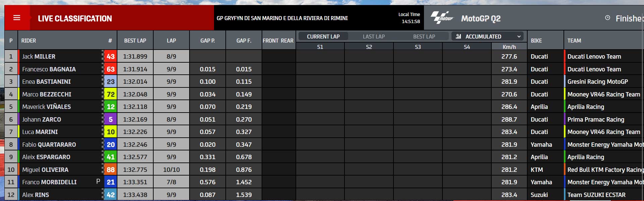The width and height of the screenshot is (644, 201).
Task: Select rider Marco BEZZECCHI
Action: pos(47,94)
